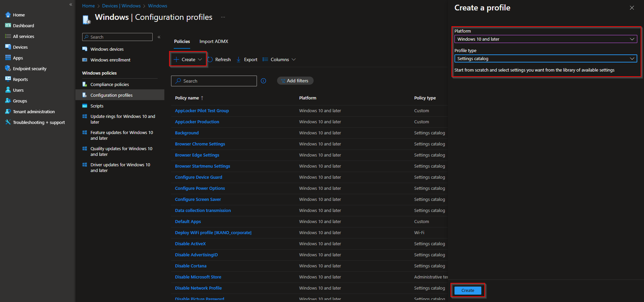Open the Configure Device Guard policy
This screenshot has width=644, height=302.
click(x=199, y=177)
